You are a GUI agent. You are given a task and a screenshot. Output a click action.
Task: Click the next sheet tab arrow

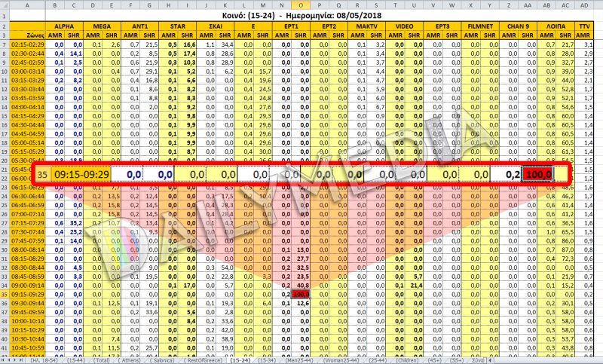pos(14,360)
